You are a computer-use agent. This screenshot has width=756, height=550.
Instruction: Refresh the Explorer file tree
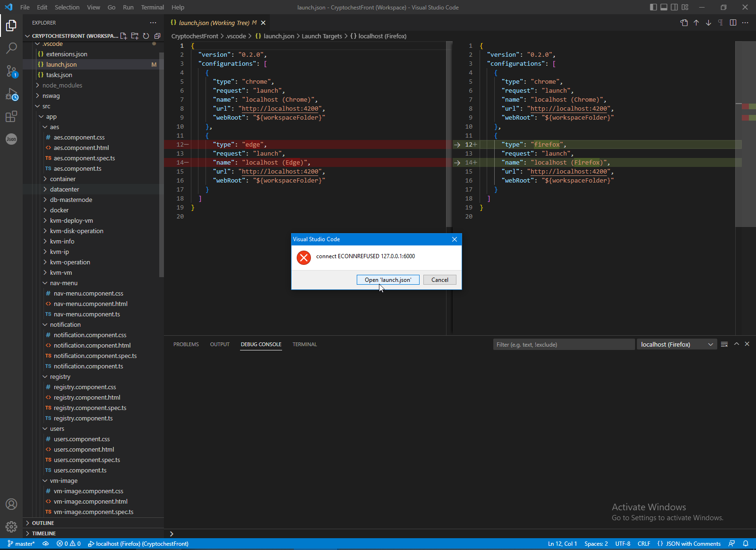point(146,36)
